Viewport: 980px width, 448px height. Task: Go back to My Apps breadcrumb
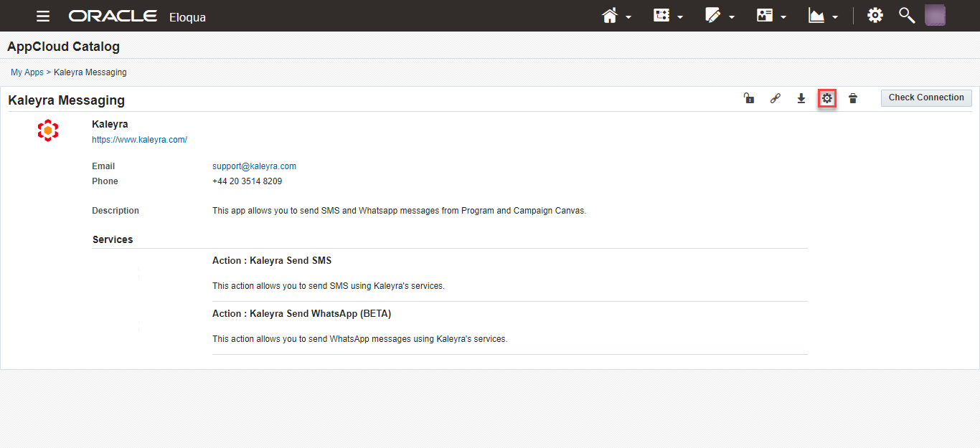27,72
